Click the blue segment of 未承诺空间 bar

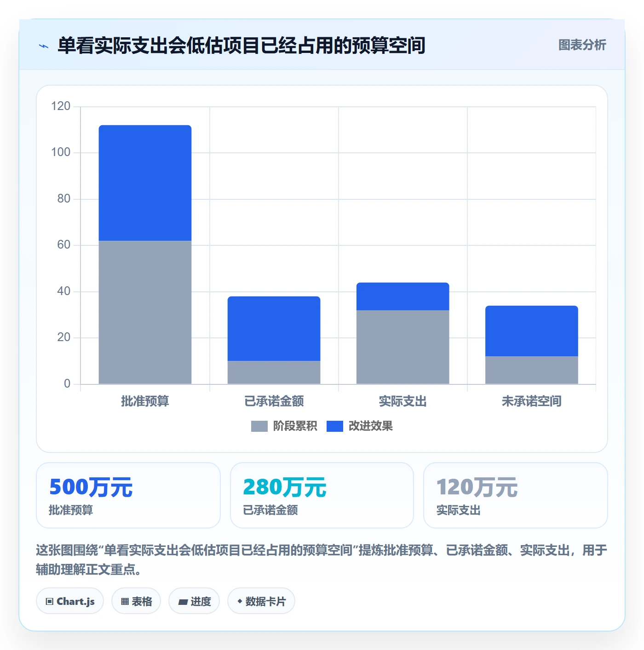531,331
